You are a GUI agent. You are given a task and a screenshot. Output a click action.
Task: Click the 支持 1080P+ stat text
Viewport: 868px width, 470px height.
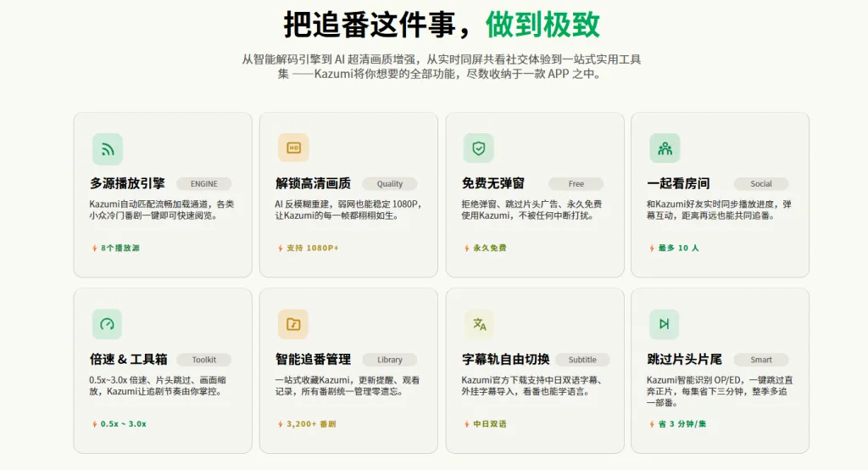pos(312,249)
